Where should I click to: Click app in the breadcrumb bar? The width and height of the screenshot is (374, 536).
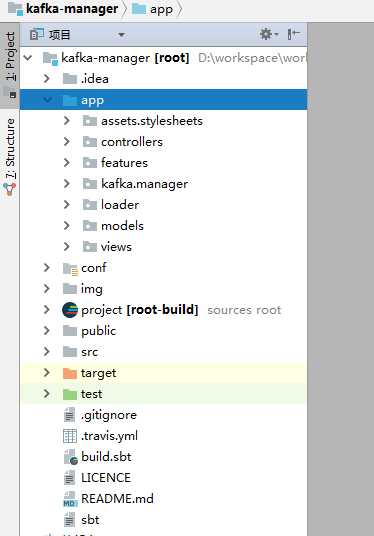pyautogui.click(x=152, y=9)
